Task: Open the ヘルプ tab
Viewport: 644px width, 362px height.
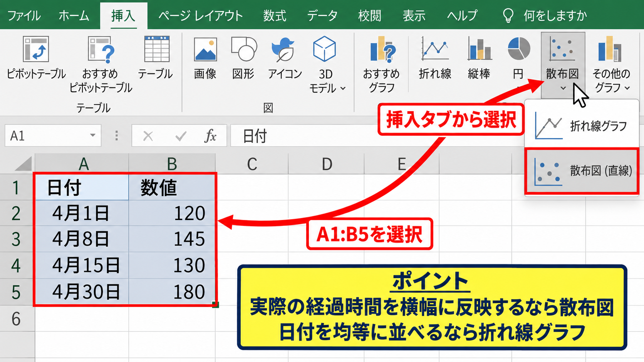Action: [x=462, y=16]
